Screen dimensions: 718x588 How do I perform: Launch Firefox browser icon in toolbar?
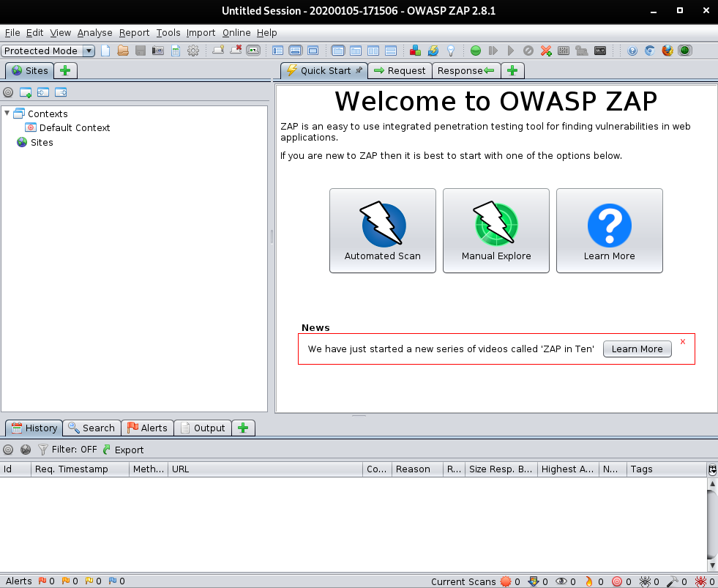(667, 51)
